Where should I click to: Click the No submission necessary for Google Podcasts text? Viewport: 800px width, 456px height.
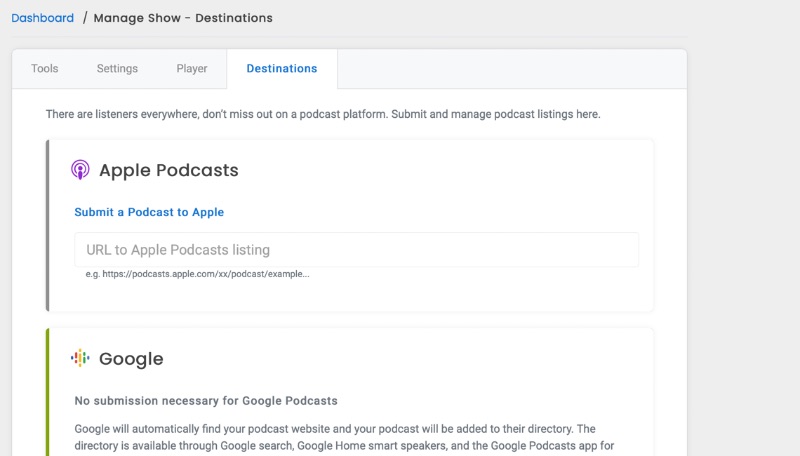206,401
